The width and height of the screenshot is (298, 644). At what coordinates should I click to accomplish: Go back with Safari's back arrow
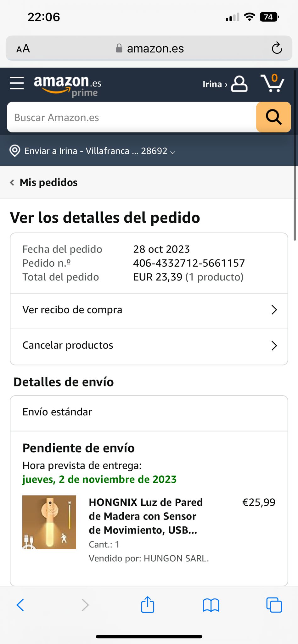20,605
